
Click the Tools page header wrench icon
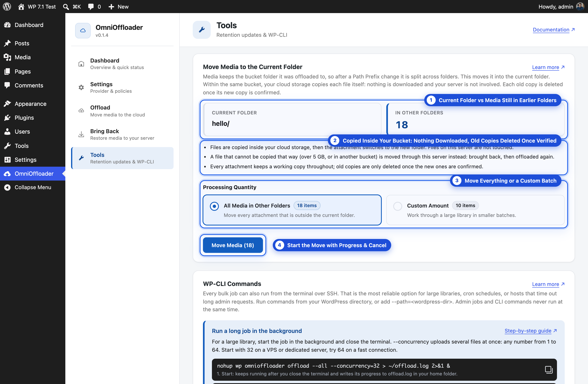click(202, 30)
